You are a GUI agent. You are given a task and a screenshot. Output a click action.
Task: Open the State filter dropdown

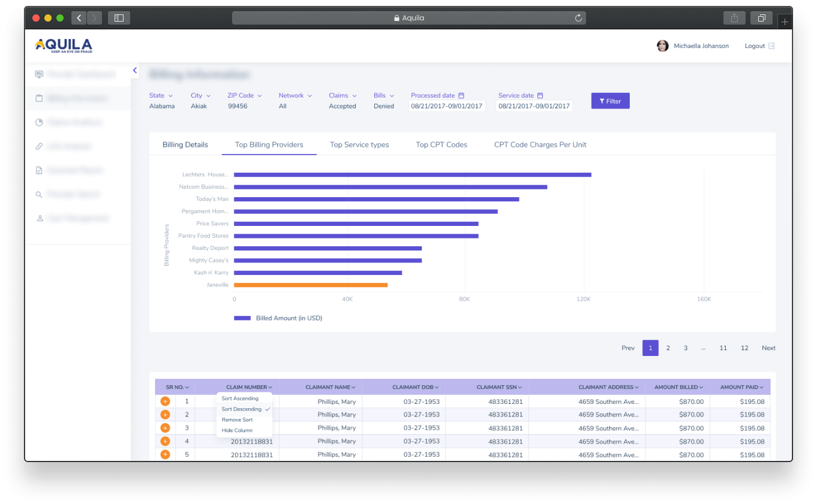tap(161, 95)
